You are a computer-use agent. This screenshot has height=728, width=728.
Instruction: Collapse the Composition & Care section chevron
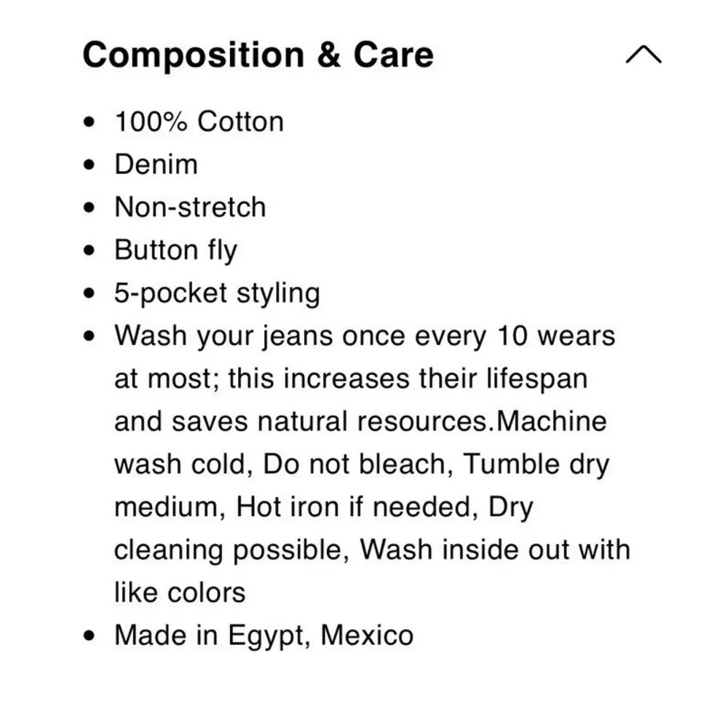pos(644,54)
